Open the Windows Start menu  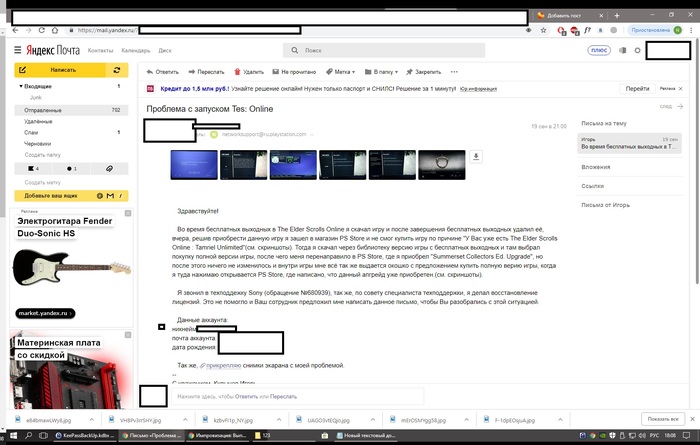[13, 435]
